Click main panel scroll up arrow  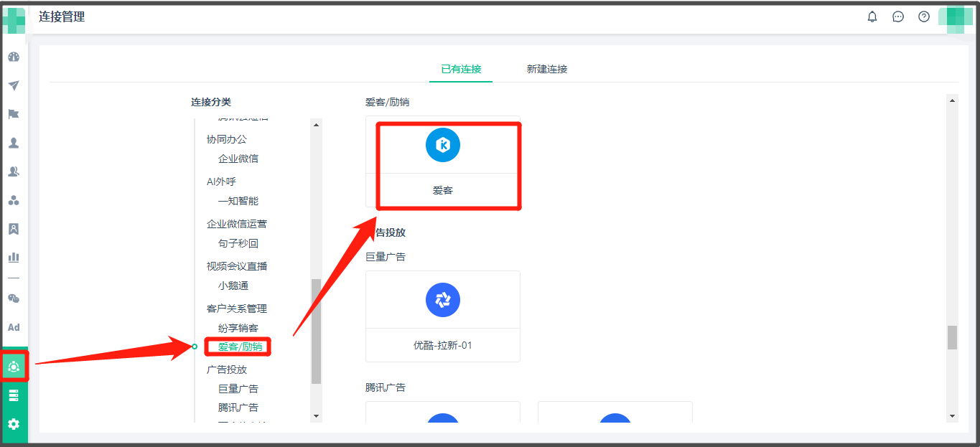pyautogui.click(x=953, y=100)
